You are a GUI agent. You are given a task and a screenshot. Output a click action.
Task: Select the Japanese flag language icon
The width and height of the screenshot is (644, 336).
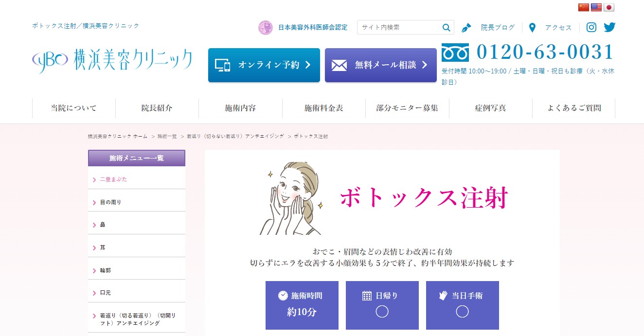tap(609, 7)
